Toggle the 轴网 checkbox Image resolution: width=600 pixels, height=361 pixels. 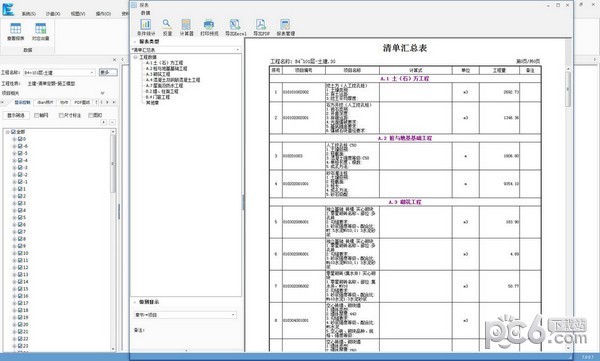(x=37, y=115)
